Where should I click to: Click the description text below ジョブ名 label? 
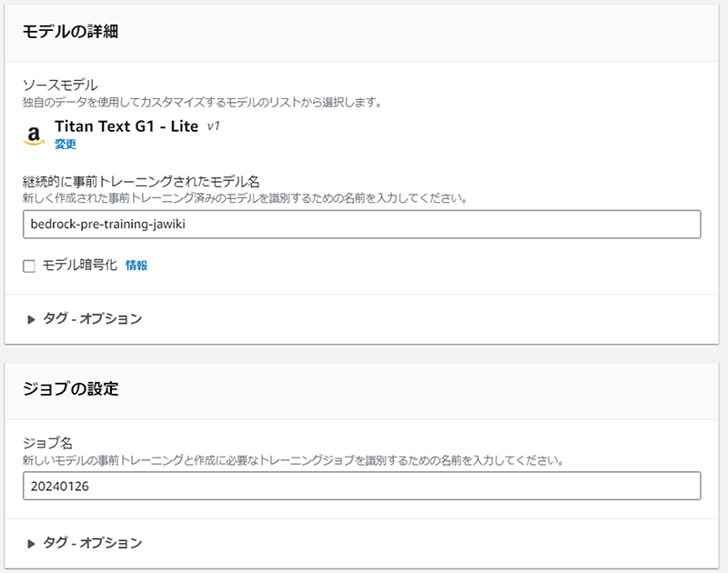pos(293,461)
